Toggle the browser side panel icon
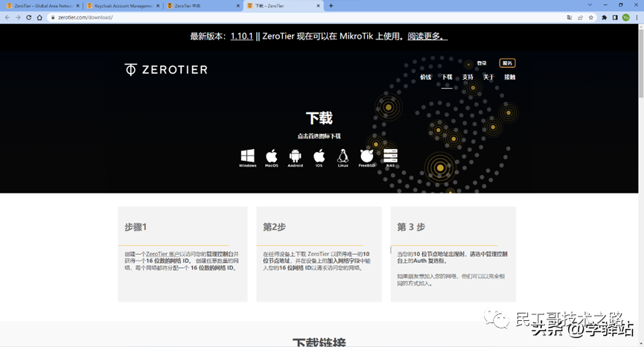This screenshot has height=347, width=644. (x=615, y=17)
